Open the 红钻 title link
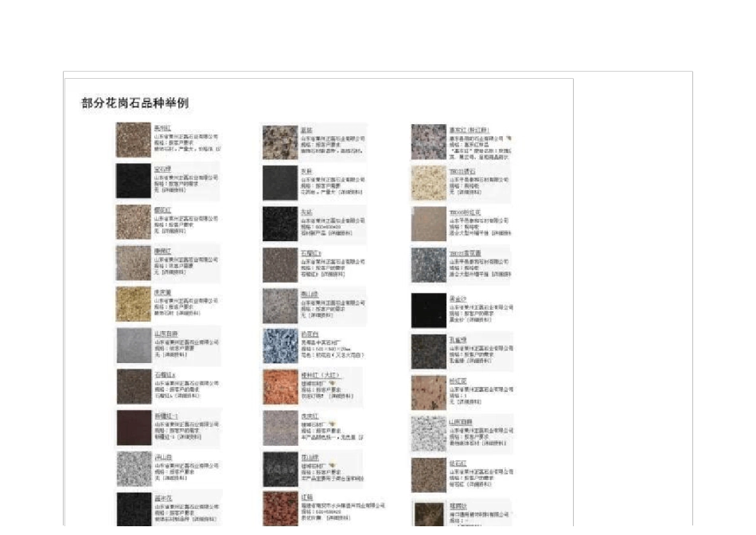This screenshot has height=535, width=756. [307, 498]
